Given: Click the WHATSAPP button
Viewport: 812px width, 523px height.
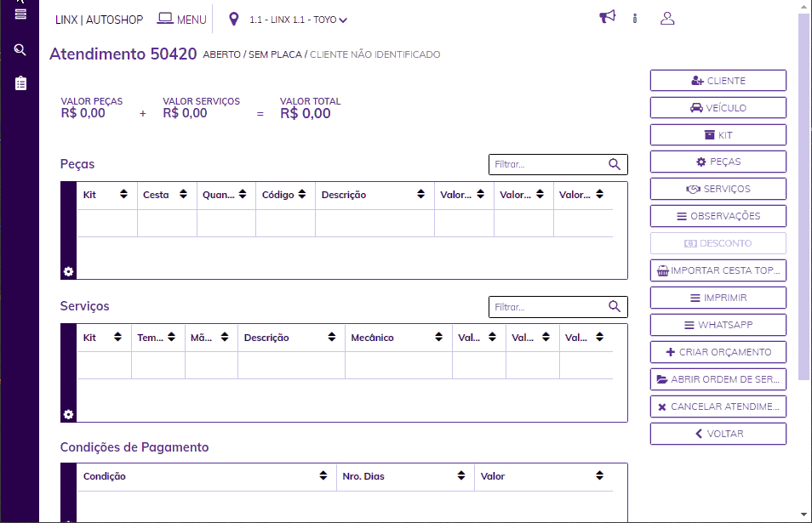Looking at the screenshot, I should [x=718, y=325].
